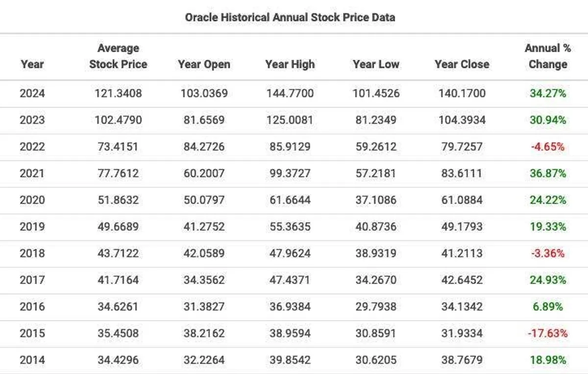The image size is (588, 374).
Task: Select the 2020 year low 37.1086
Action: point(376,200)
